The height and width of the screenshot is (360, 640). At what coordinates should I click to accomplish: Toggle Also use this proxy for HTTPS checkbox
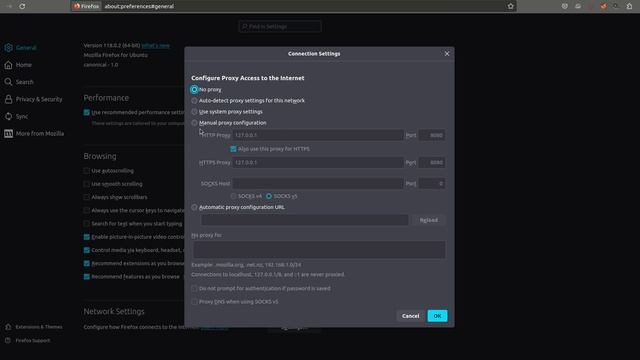(233, 149)
